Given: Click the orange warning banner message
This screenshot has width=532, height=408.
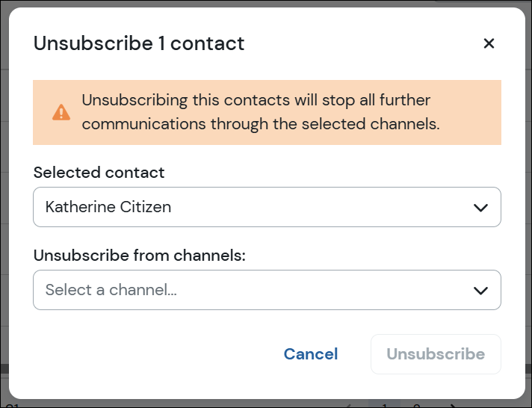Looking at the screenshot, I should coord(267,112).
